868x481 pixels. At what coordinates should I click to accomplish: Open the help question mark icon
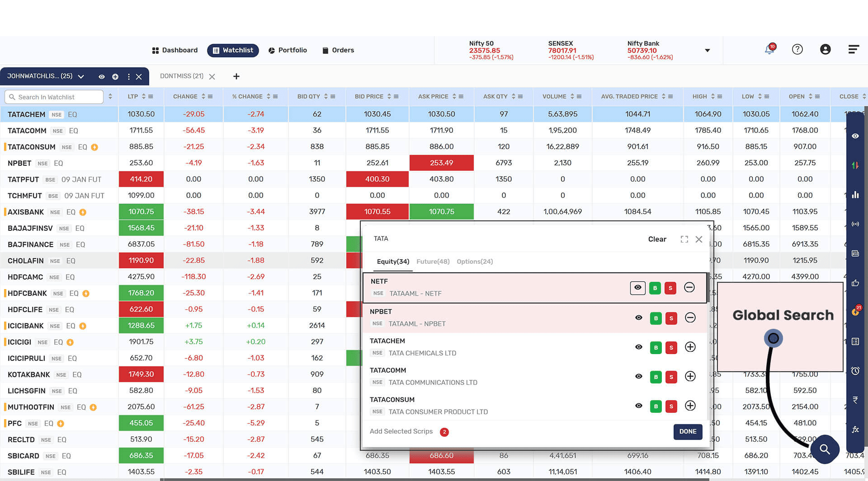797,49
